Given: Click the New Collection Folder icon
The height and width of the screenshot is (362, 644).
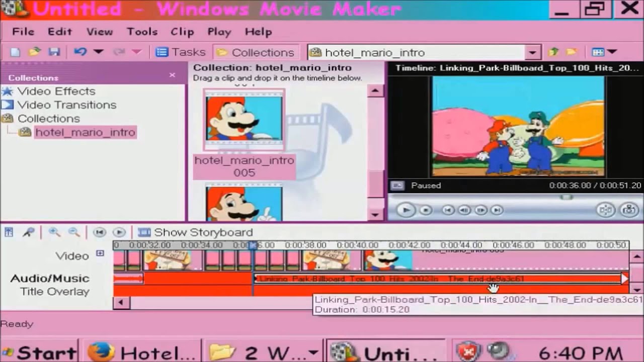Looking at the screenshot, I should click(x=572, y=52).
